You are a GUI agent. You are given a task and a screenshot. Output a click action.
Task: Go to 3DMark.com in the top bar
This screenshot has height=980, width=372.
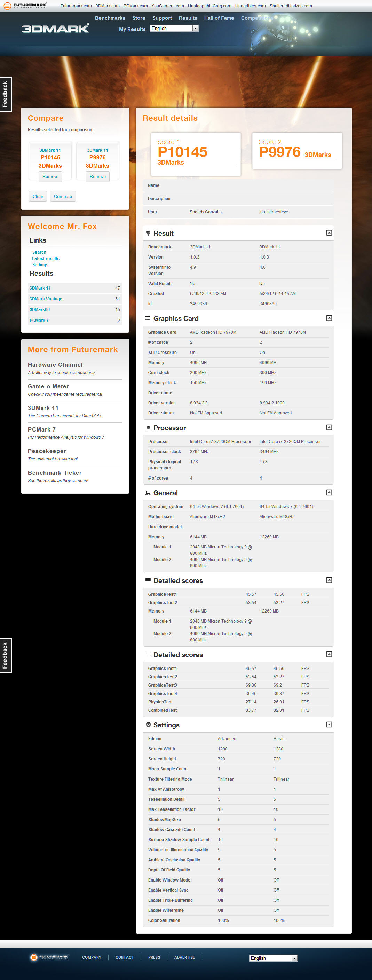point(108,6)
